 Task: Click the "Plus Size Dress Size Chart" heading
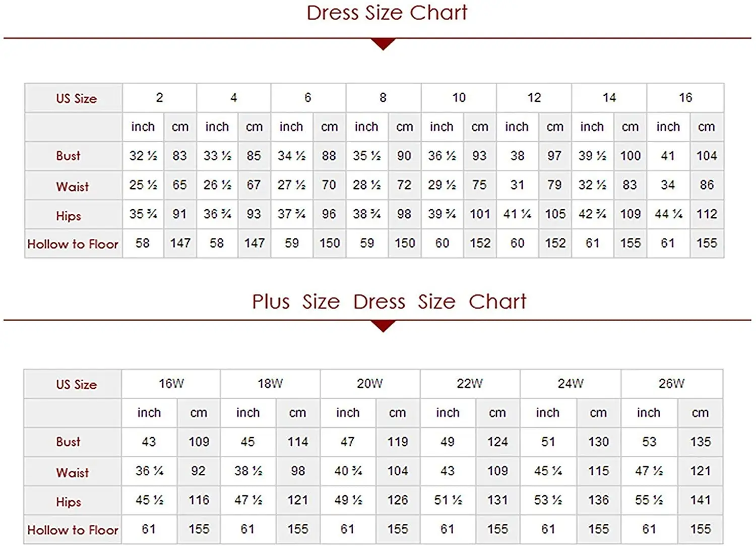click(x=389, y=302)
